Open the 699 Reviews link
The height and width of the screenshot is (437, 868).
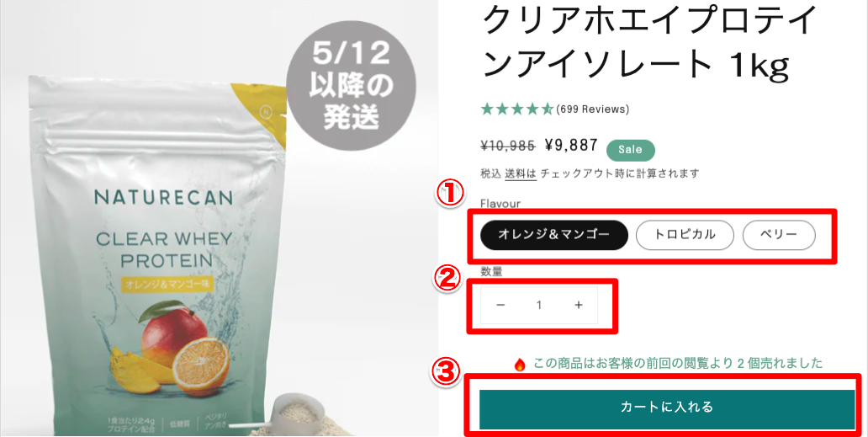tap(593, 109)
